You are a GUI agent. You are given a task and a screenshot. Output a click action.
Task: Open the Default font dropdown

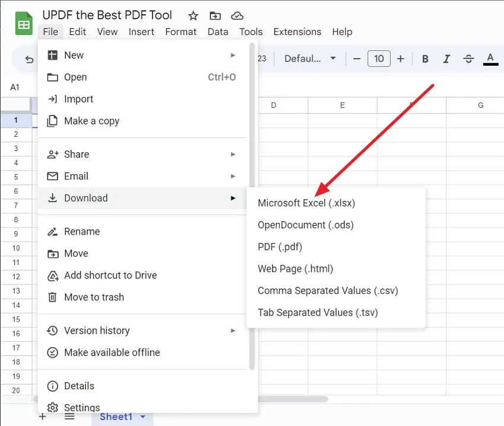(310, 59)
